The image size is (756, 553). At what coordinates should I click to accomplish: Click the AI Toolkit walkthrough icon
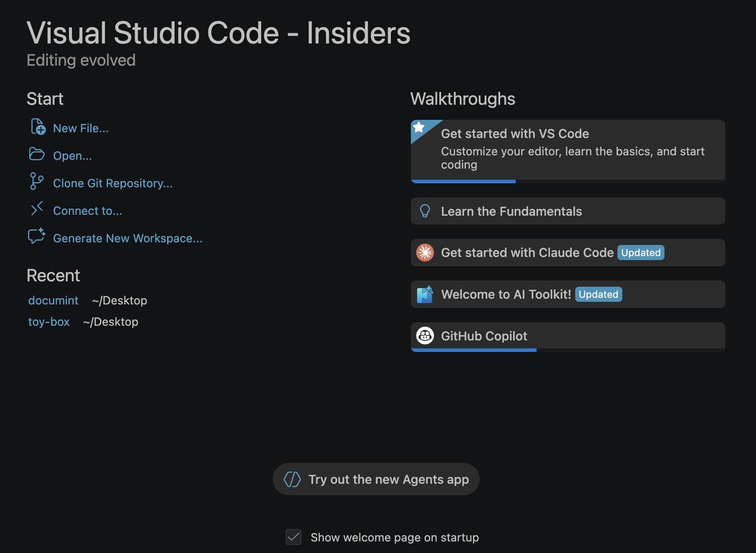point(425,294)
